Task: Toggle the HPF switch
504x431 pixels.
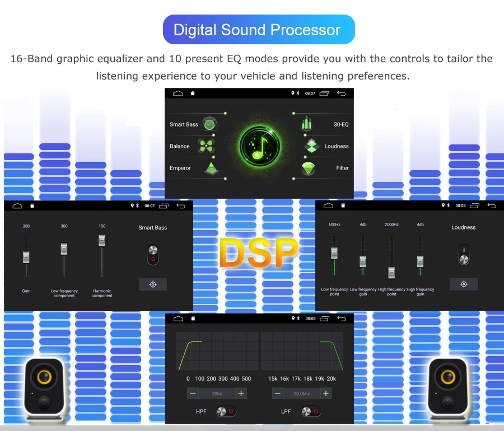Action: [x=226, y=411]
